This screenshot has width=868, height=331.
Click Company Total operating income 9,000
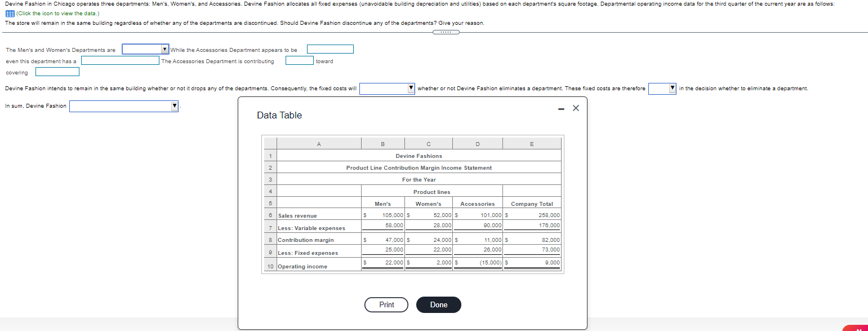pyautogui.click(x=532, y=263)
